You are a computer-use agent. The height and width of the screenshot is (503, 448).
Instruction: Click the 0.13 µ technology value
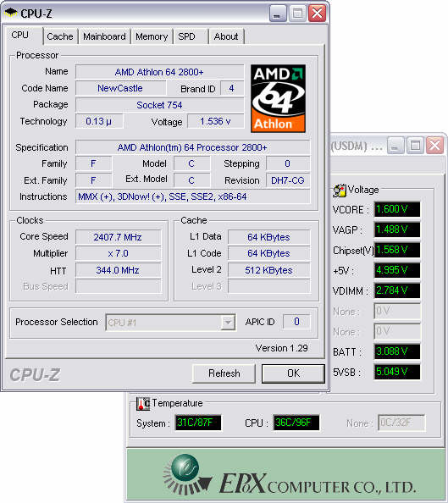pos(99,121)
